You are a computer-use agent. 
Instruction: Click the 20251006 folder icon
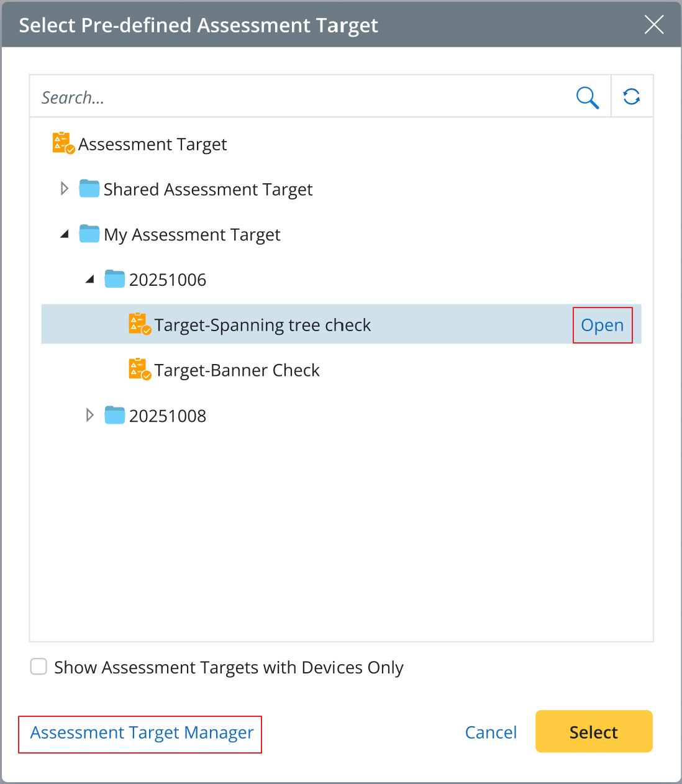pos(115,280)
